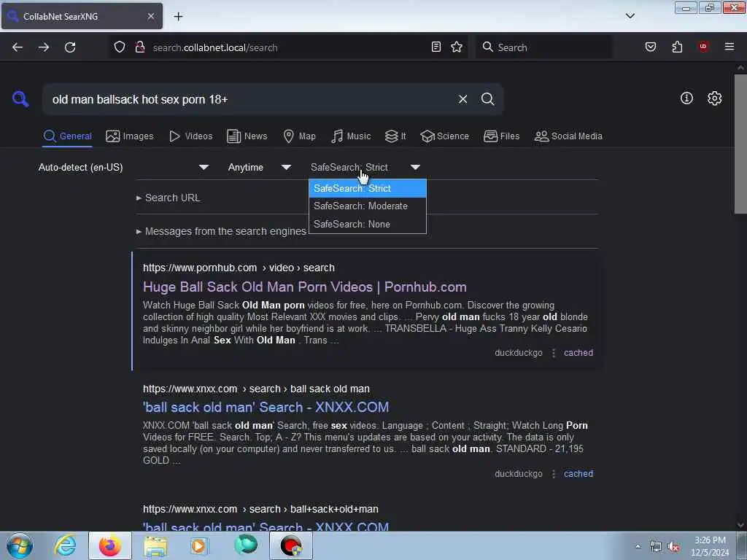Bookmark this page with the star icon
The width and height of the screenshot is (747, 560).
[x=457, y=47]
